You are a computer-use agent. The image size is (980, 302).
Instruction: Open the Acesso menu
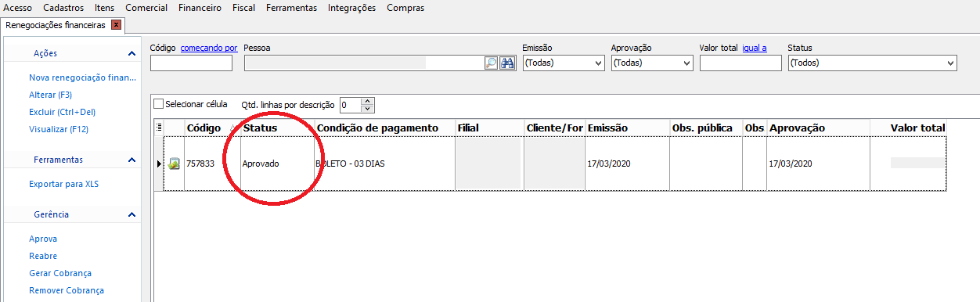pos(18,8)
